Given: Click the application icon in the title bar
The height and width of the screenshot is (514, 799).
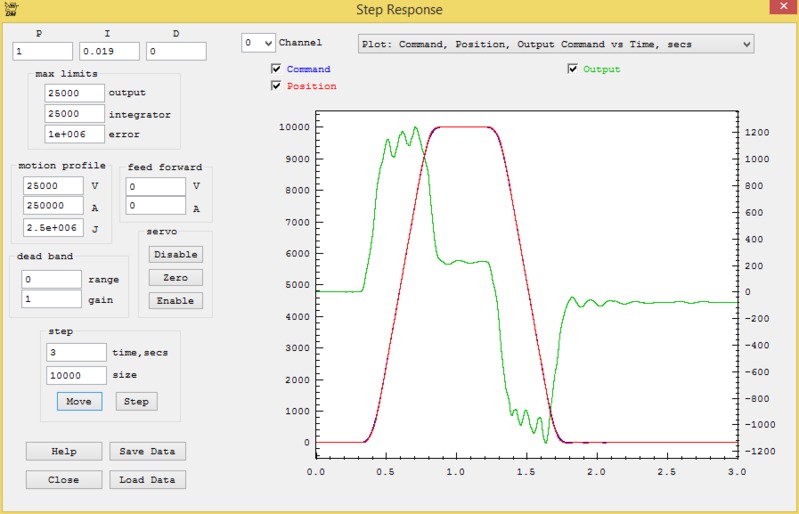Looking at the screenshot, I should (11, 10).
